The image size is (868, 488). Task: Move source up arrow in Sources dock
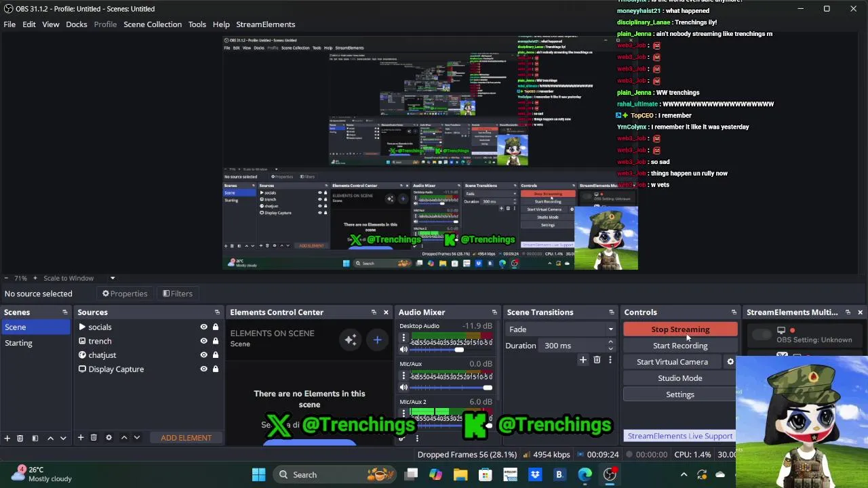[x=124, y=438]
